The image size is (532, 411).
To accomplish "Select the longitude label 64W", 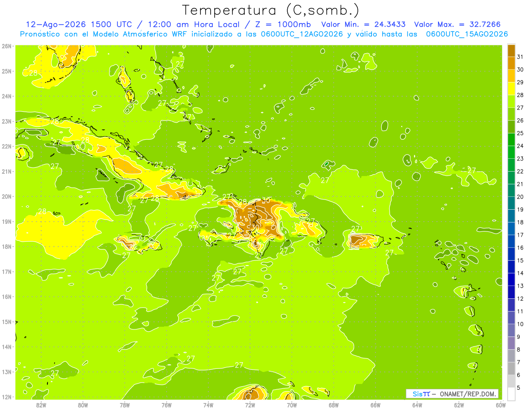I will point(417,405).
